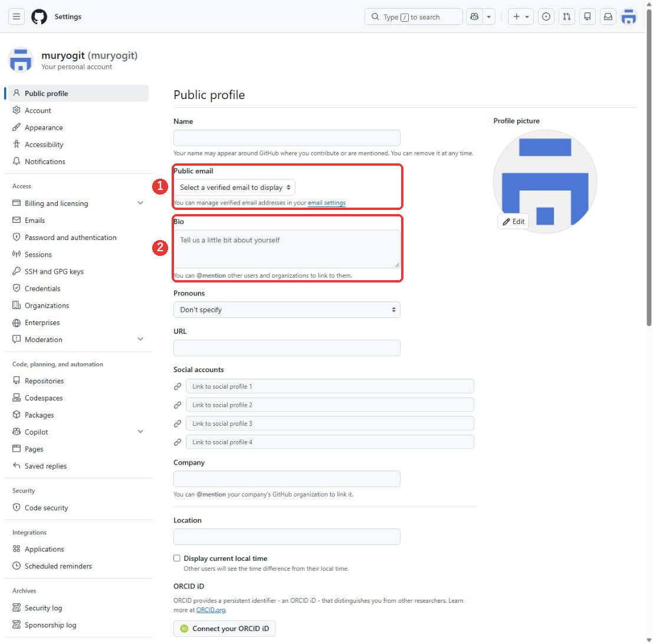Image resolution: width=653 pixels, height=644 pixels.
Task: Click Connect your ORCID iD button
Action: (x=225, y=629)
